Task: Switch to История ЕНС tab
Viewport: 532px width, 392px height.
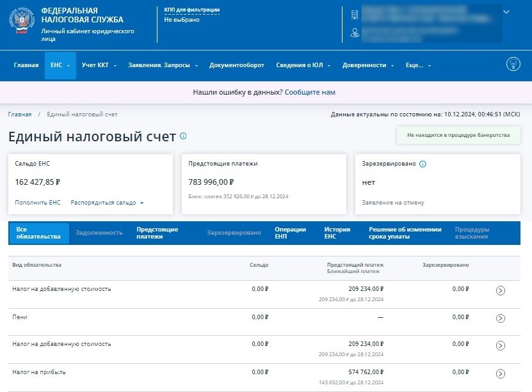Action: 337,233
